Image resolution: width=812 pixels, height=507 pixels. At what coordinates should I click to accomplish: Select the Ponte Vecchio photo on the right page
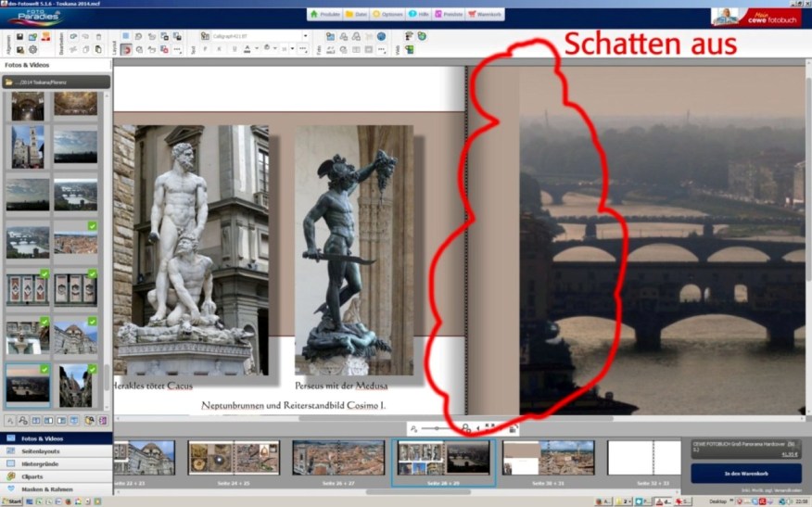pos(663,240)
